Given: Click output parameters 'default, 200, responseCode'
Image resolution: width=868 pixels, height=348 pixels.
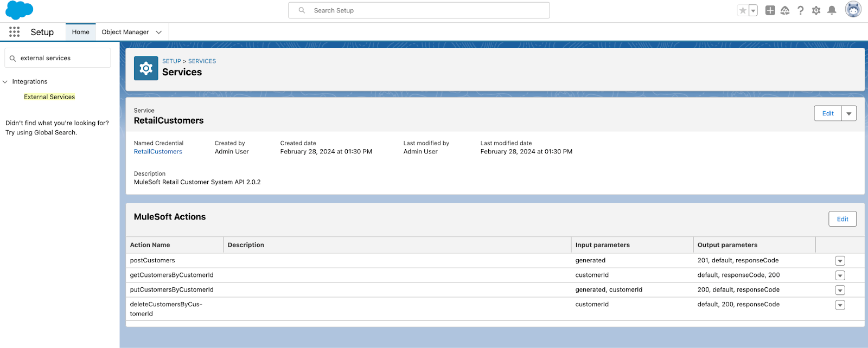Looking at the screenshot, I should 738,305.
